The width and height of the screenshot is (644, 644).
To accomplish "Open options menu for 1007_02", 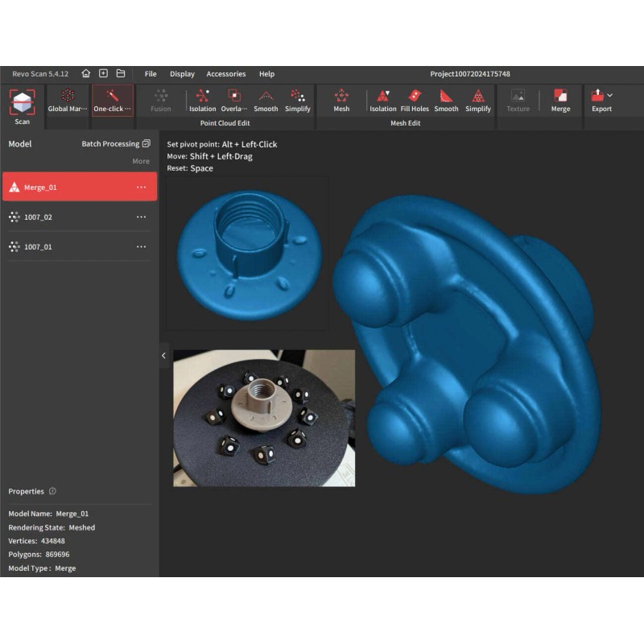I will pos(142,217).
